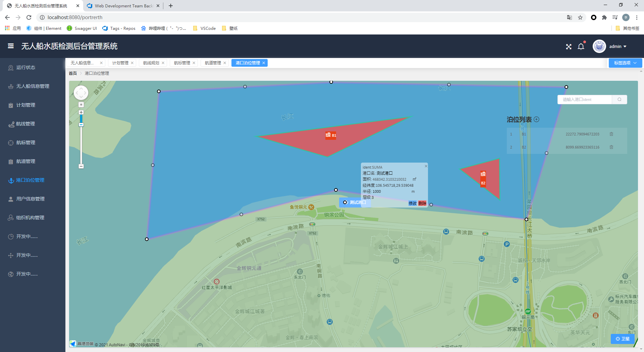Click the port search magnifier button

pos(620,99)
